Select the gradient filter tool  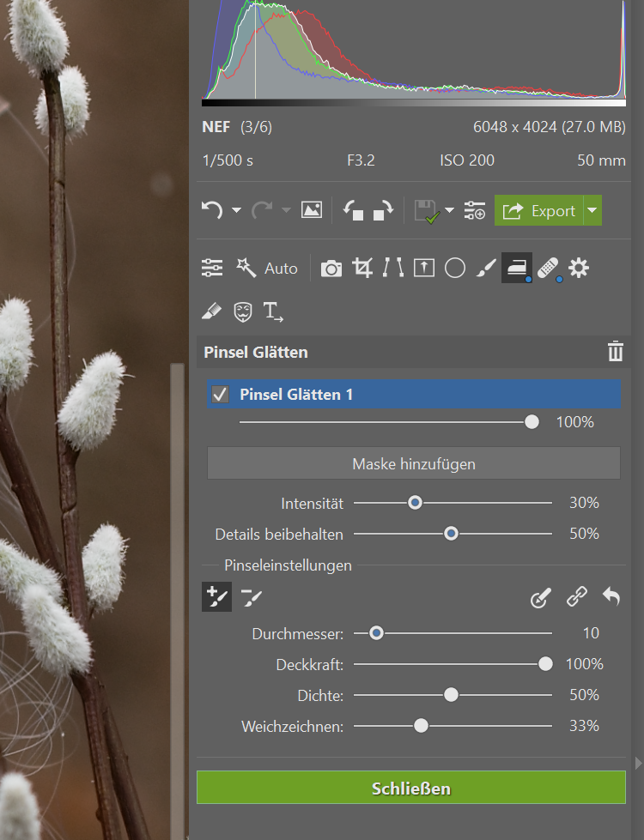tap(424, 268)
